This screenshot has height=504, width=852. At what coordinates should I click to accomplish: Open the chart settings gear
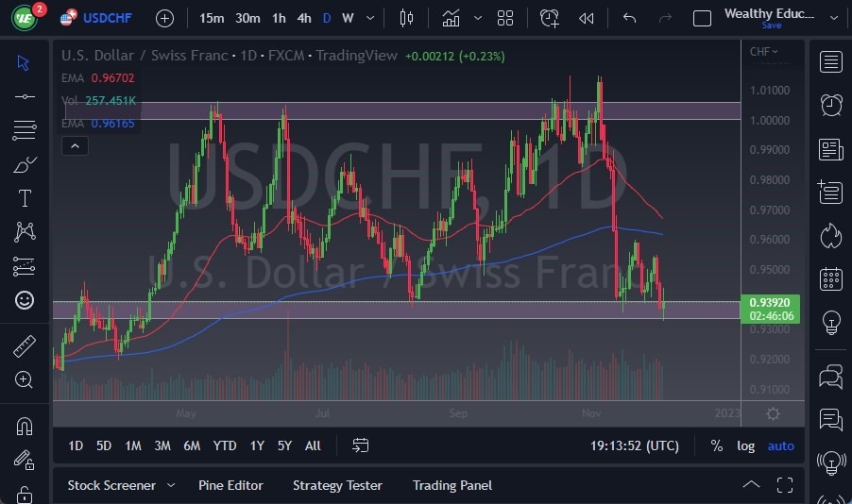tap(773, 413)
